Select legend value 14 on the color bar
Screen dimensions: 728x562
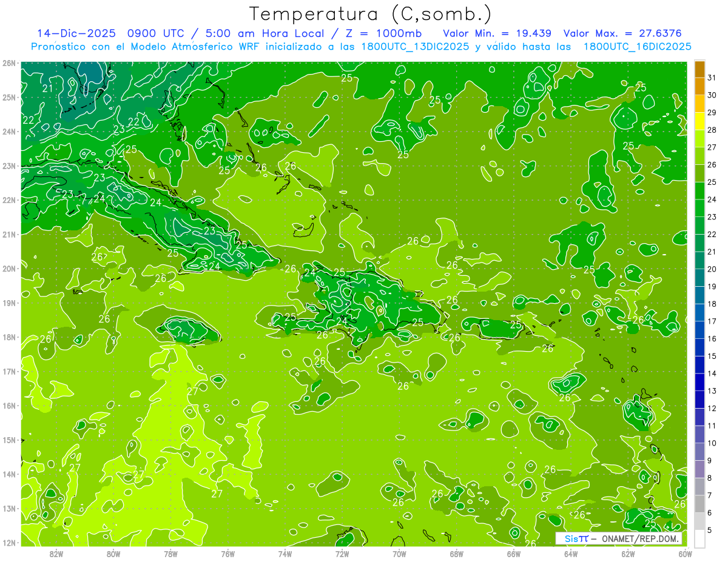click(x=712, y=373)
